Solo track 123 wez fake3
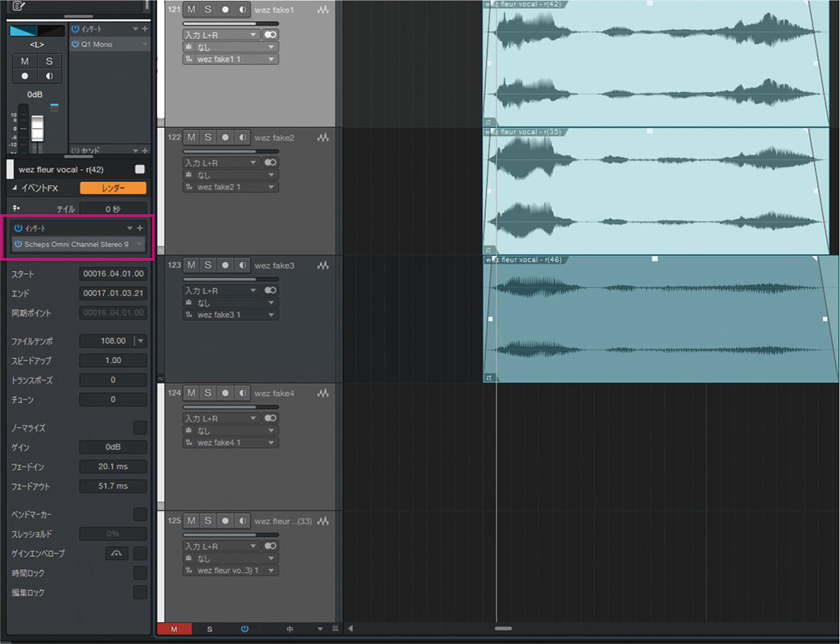The width and height of the screenshot is (840, 644). coord(208,265)
